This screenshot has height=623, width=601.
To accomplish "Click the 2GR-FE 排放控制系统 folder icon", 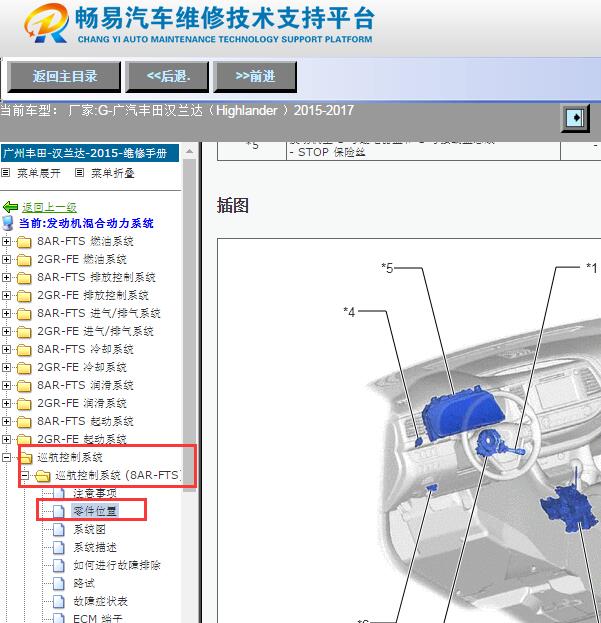I will click(x=24, y=296).
